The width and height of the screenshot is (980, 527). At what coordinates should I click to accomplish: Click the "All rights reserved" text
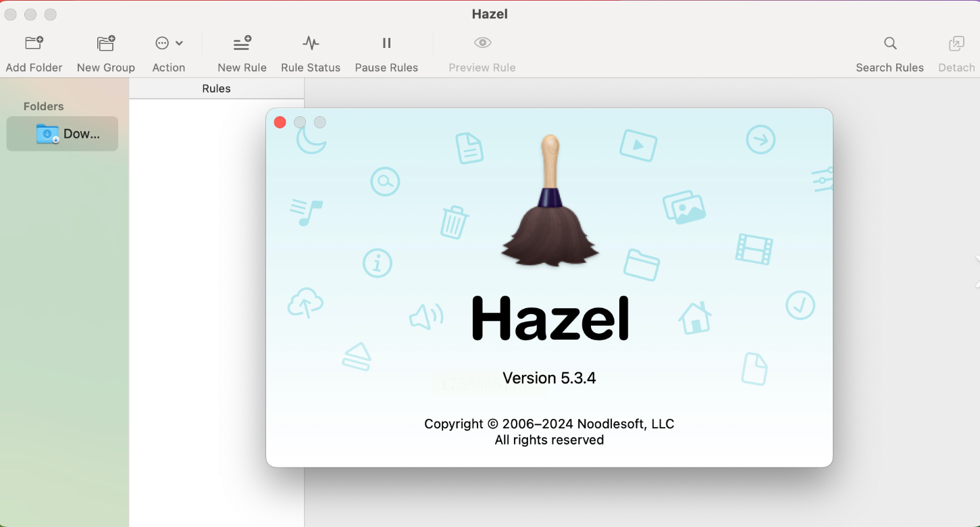pos(549,440)
